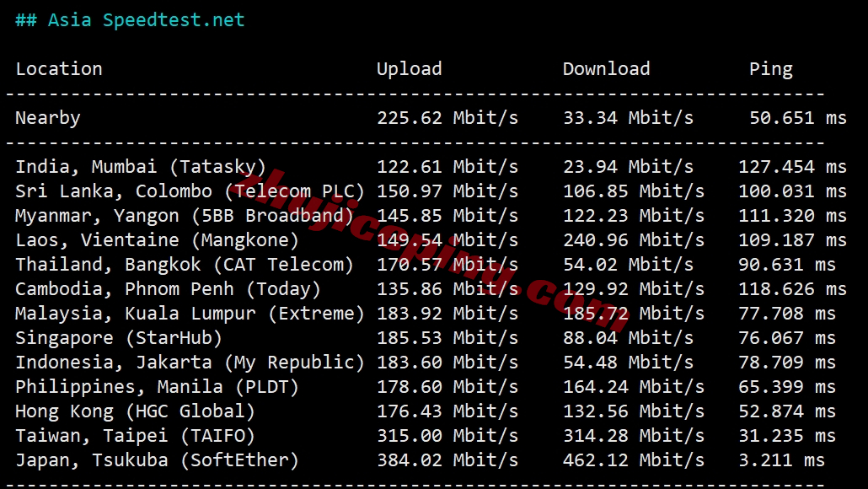Click the 462.12 Mbit/s download value

(x=633, y=460)
